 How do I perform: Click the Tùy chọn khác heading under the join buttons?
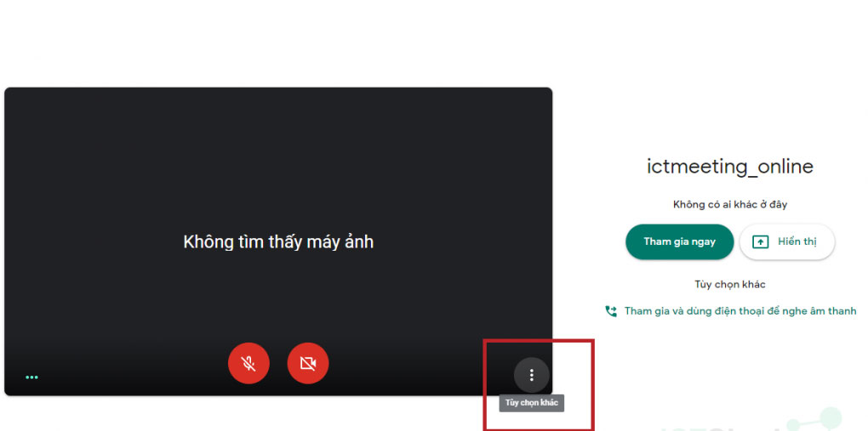point(729,285)
